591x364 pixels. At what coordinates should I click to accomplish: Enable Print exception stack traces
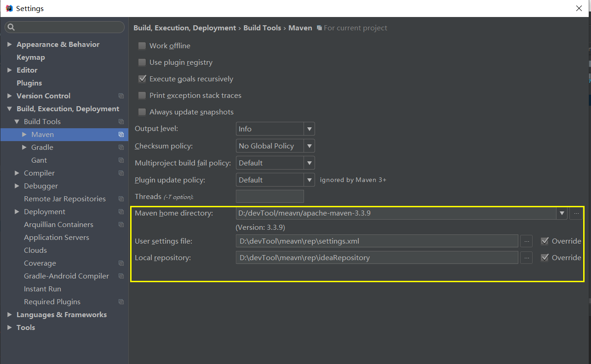[x=142, y=96]
